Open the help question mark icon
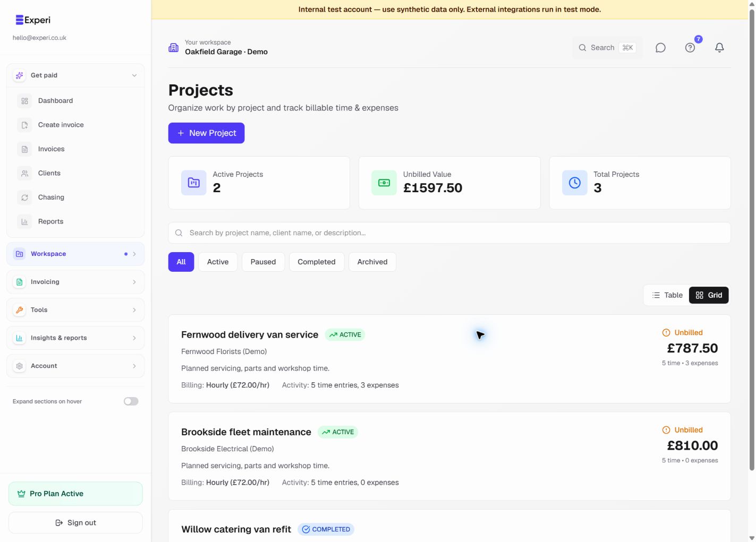756x542 pixels. pyautogui.click(x=690, y=48)
